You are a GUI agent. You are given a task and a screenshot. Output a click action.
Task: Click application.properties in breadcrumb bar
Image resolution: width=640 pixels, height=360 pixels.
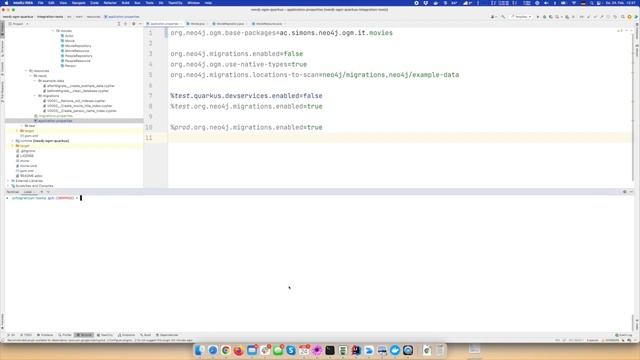[122, 17]
